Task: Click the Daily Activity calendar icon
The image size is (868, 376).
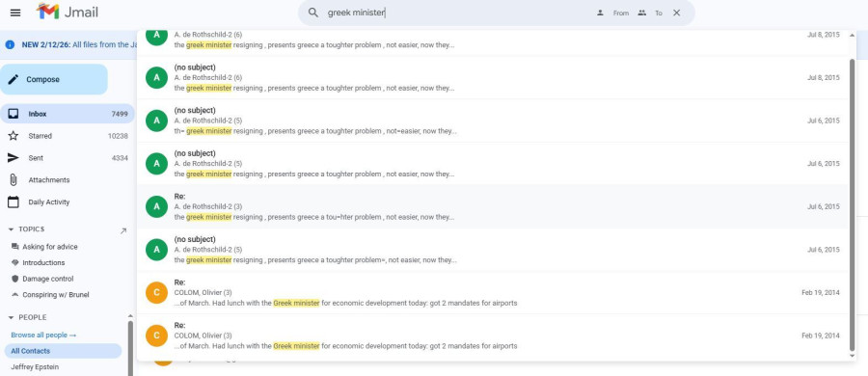Action: pyautogui.click(x=14, y=202)
